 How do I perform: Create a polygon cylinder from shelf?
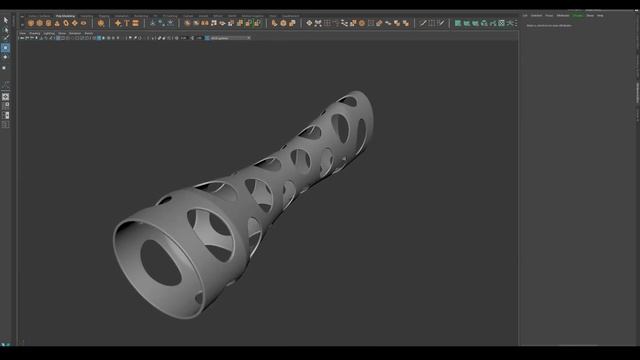(49, 23)
